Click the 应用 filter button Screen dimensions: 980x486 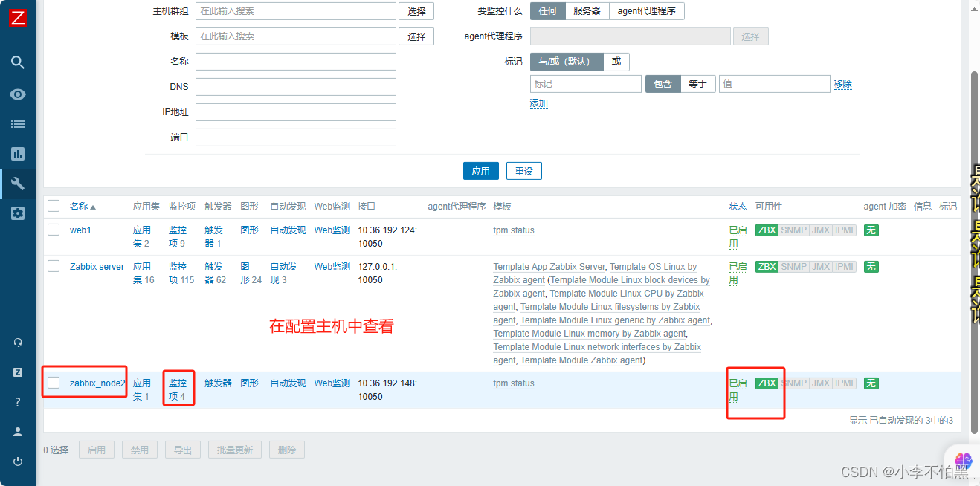(x=481, y=171)
